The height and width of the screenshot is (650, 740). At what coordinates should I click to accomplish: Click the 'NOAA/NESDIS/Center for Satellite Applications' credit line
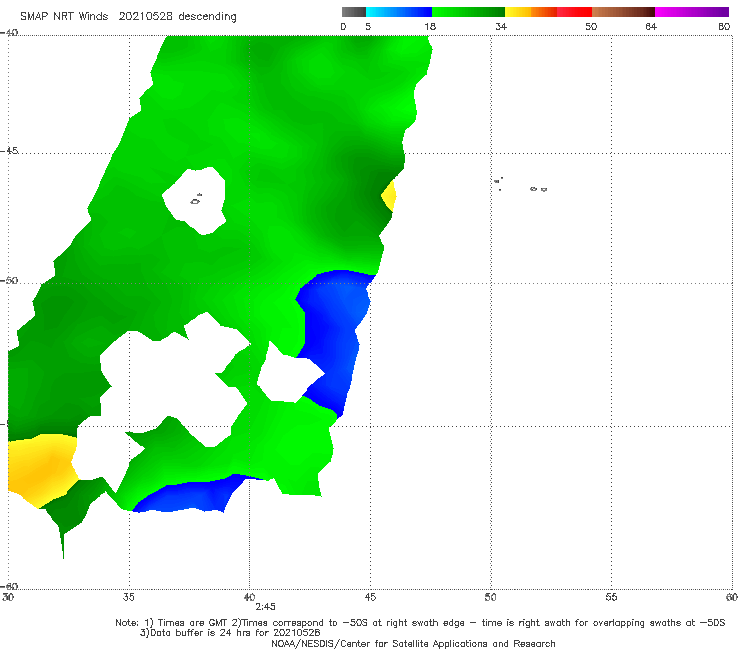pos(413,644)
